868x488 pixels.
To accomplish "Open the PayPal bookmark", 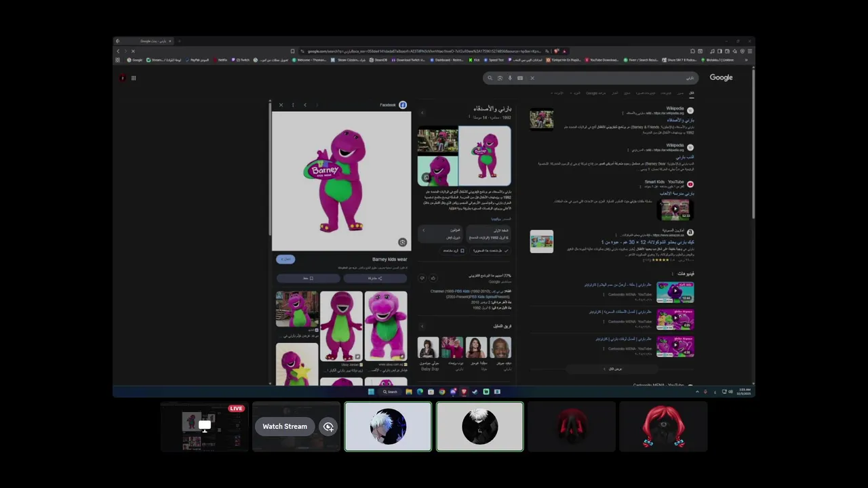I will pyautogui.click(x=197, y=60).
